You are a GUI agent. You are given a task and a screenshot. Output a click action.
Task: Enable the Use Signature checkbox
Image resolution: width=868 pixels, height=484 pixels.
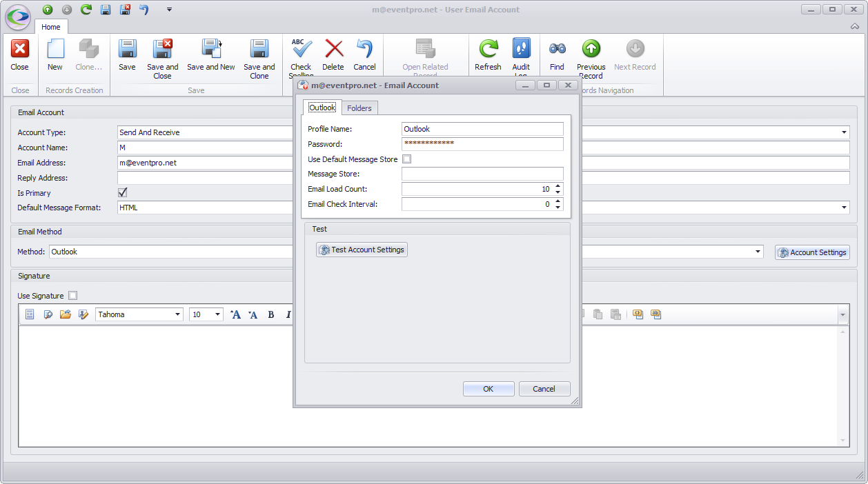coord(73,295)
